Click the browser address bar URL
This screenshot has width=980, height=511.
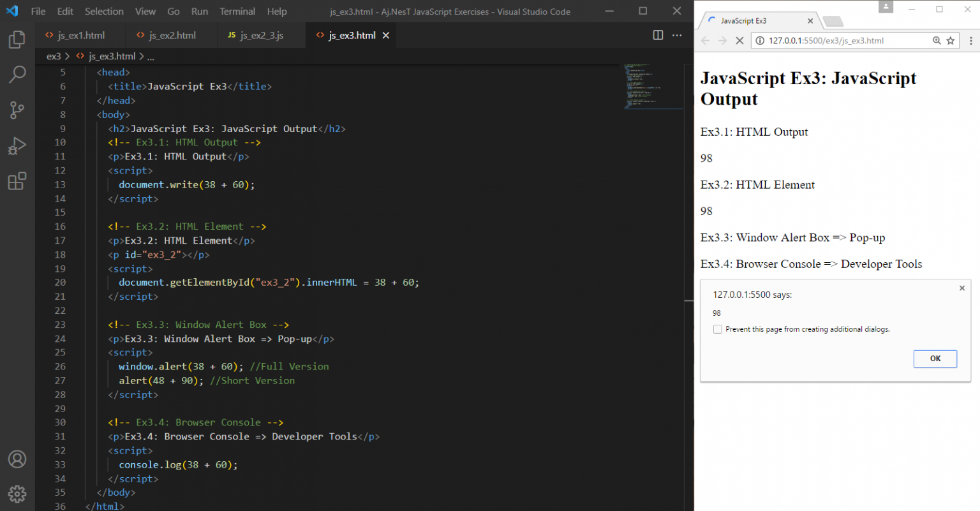click(826, 41)
